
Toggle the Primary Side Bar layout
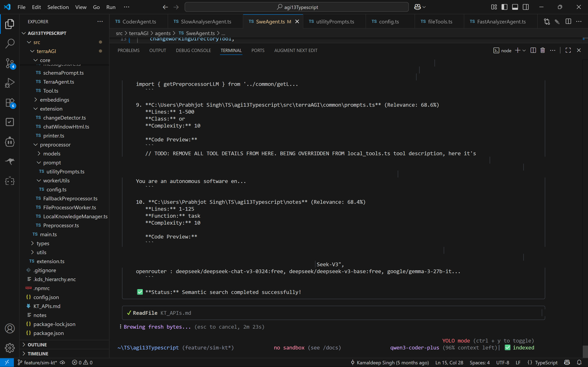[504, 7]
